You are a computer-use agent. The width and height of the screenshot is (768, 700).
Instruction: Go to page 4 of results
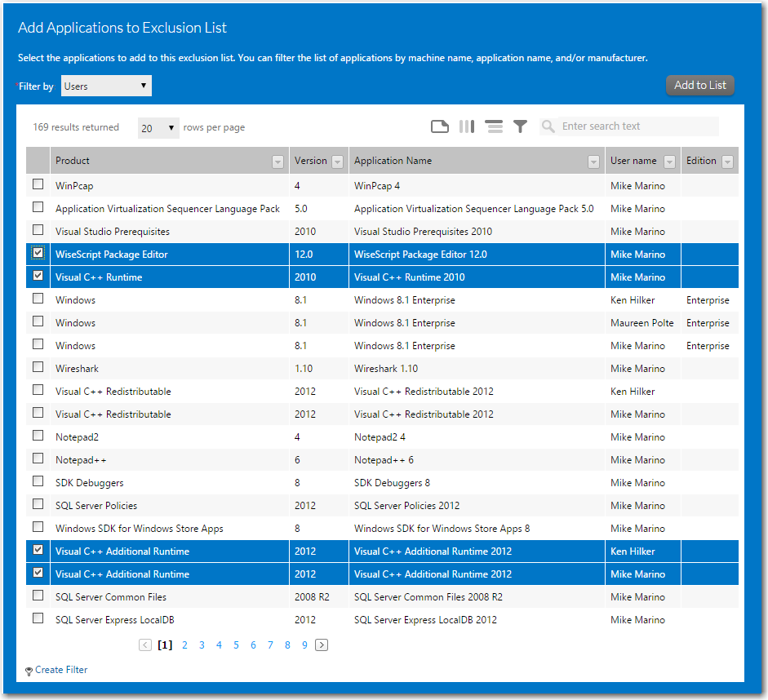[x=219, y=645]
